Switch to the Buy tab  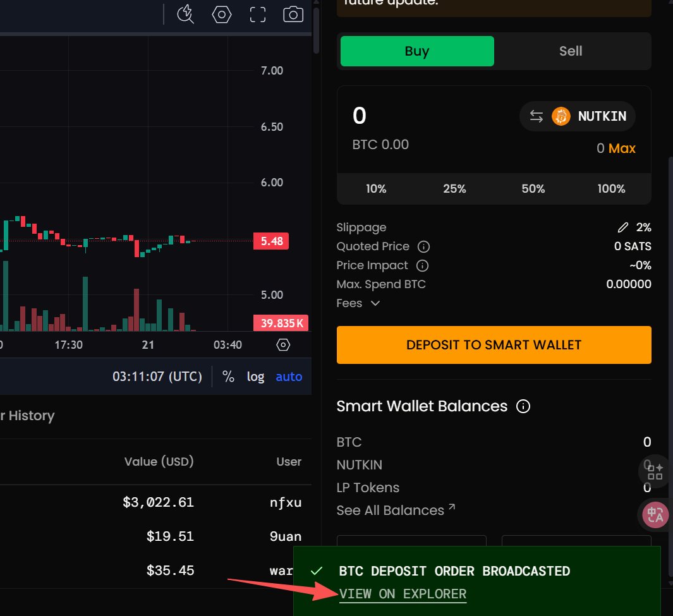[x=417, y=51]
